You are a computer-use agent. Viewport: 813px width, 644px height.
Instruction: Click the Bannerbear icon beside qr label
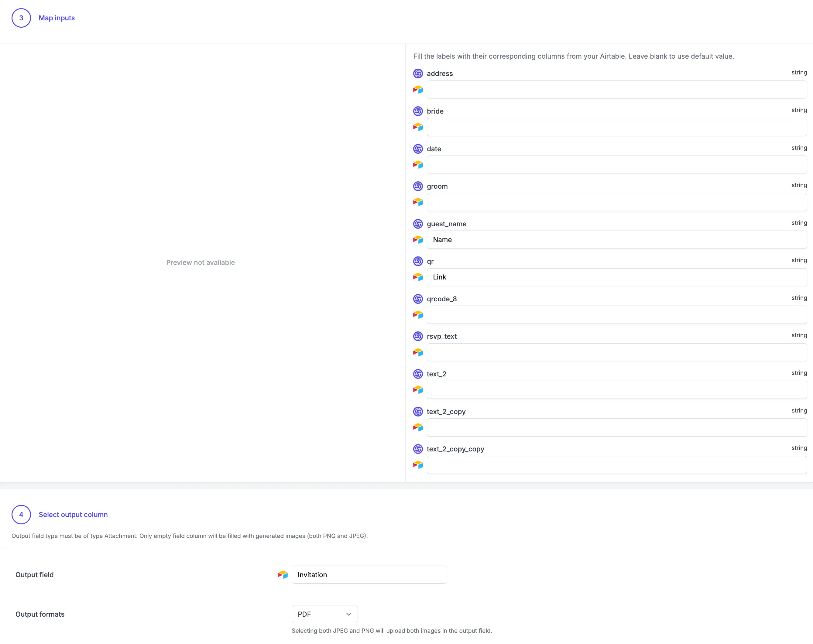[418, 261]
